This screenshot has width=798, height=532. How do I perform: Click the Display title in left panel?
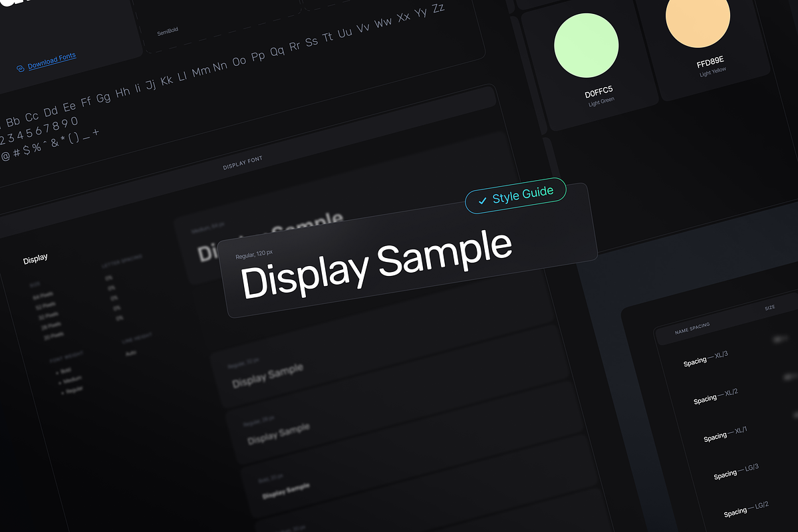coord(35,258)
